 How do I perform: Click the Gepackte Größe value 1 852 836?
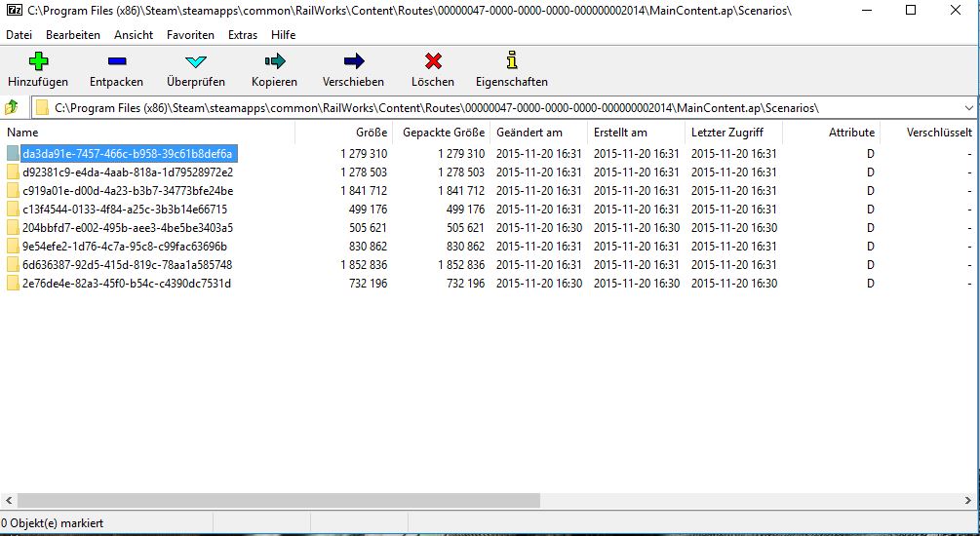point(461,265)
